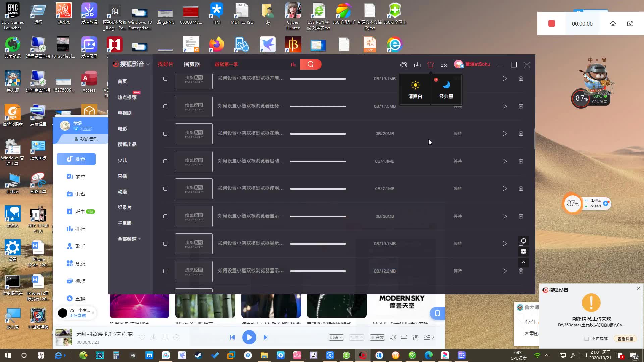Click the skin shirt icon in Sohu header
The width and height of the screenshot is (644, 362).
pos(430,65)
